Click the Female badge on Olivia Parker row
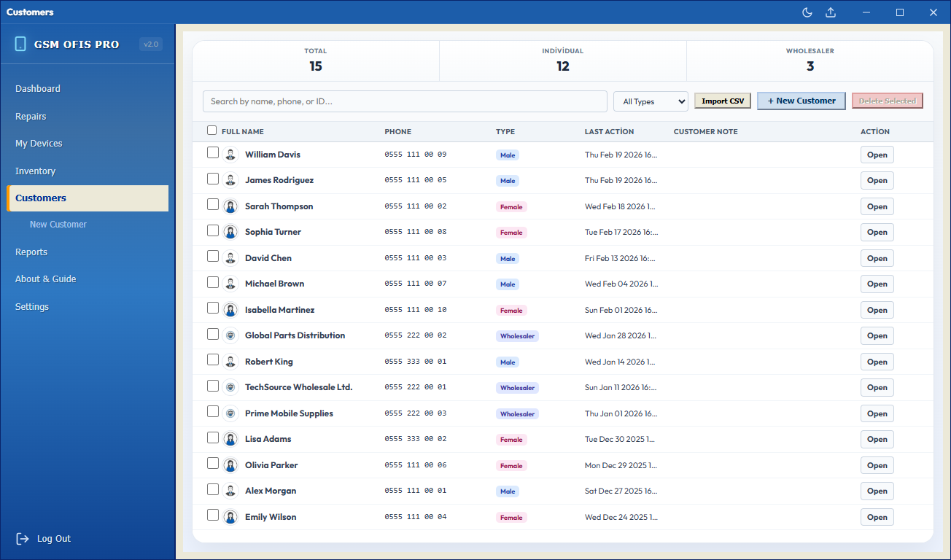The width and height of the screenshot is (951, 560). pyautogui.click(x=511, y=466)
